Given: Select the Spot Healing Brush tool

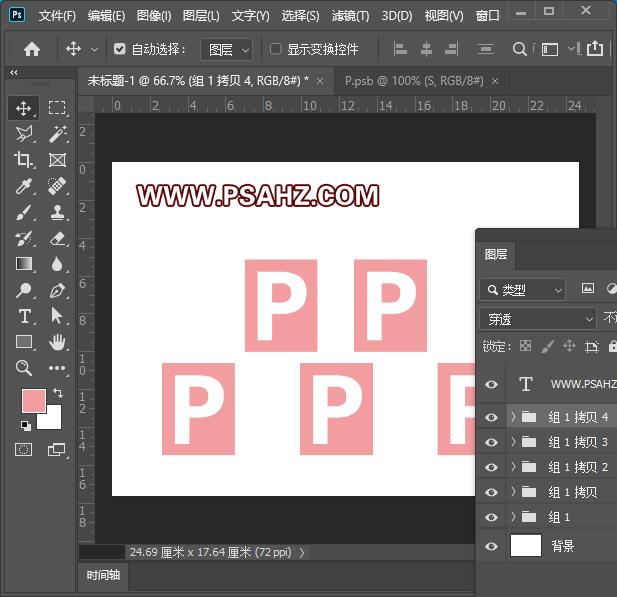Looking at the screenshot, I should point(57,186).
